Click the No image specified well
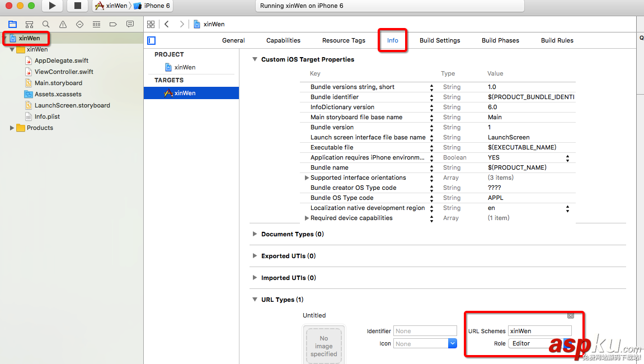Image resolution: width=644 pixels, height=364 pixels. (x=323, y=346)
